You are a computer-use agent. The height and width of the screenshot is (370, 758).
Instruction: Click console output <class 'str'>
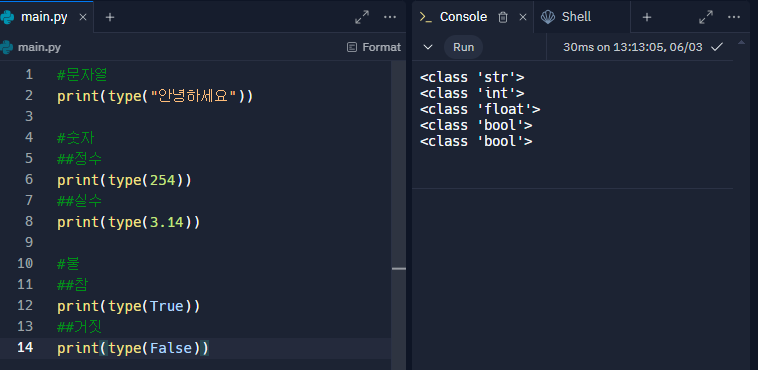472,77
